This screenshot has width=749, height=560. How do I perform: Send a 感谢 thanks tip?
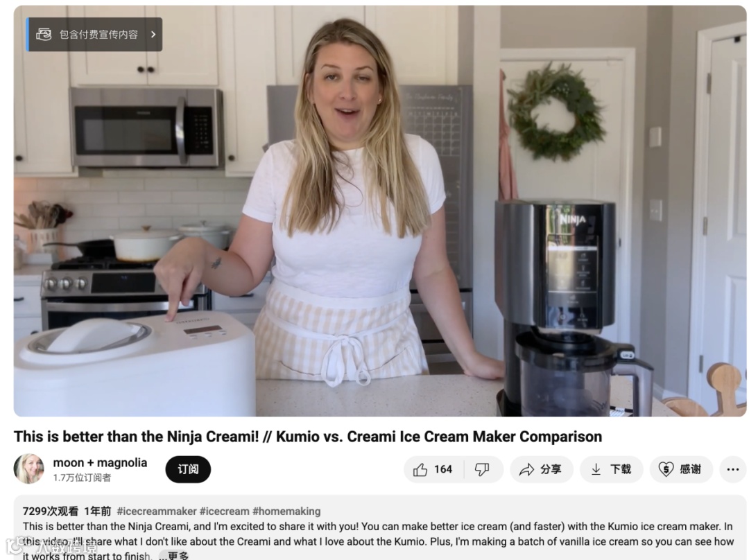click(681, 470)
